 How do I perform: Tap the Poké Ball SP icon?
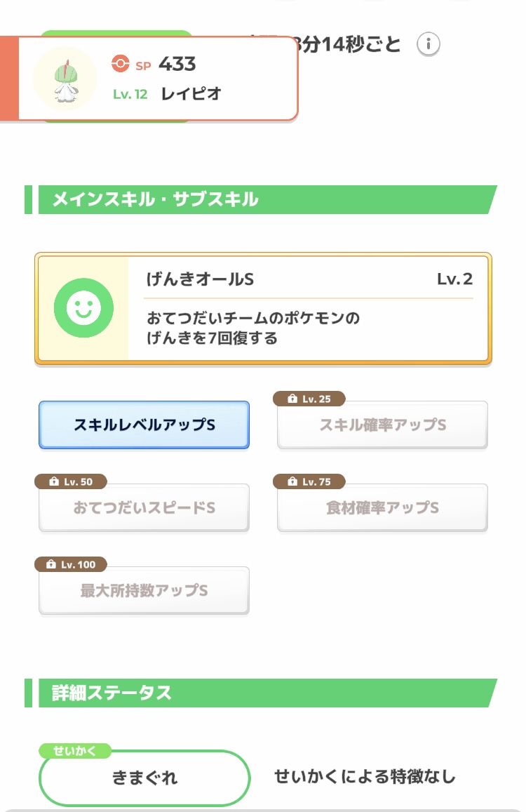[x=121, y=64]
